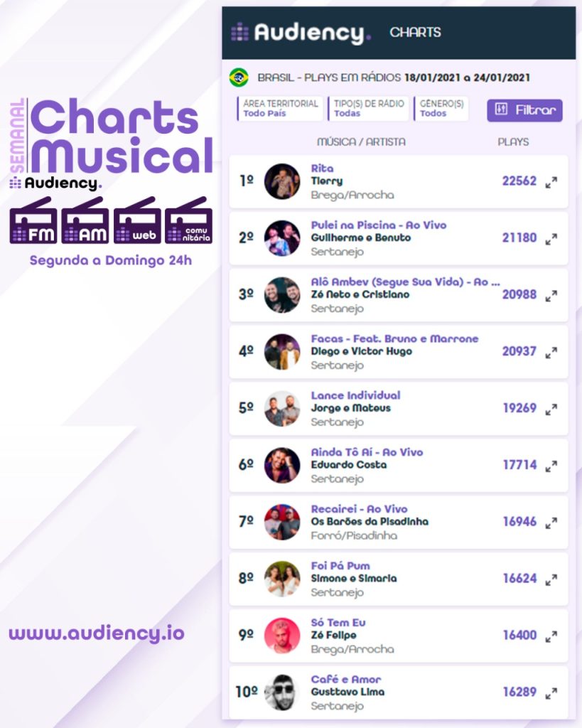Viewport: 582px width, 728px height.
Task: Open expand icon for Lance Individual row
Action: coord(551,409)
